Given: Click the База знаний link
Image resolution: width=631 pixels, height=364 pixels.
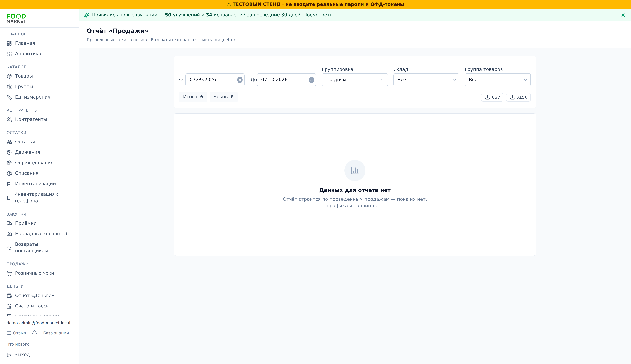Looking at the screenshot, I should pos(56,333).
